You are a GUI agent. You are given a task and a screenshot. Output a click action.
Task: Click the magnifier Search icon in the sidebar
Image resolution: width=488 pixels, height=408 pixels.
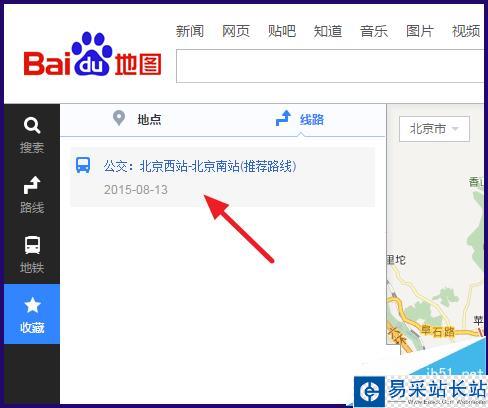click(32, 125)
